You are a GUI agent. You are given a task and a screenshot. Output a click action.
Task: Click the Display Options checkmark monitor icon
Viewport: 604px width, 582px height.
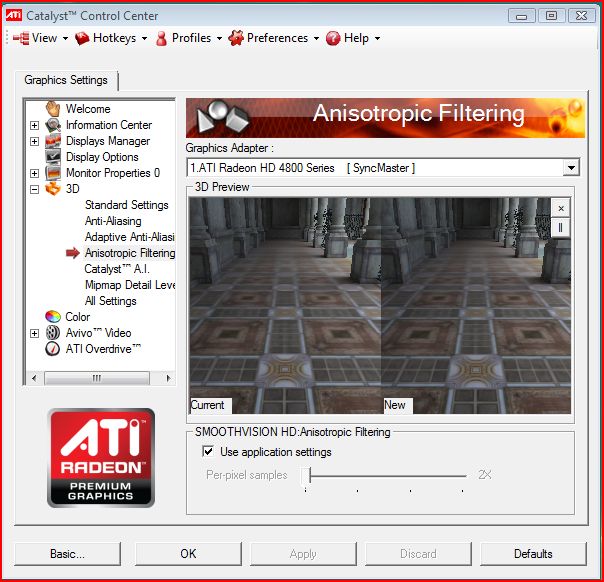[53, 157]
